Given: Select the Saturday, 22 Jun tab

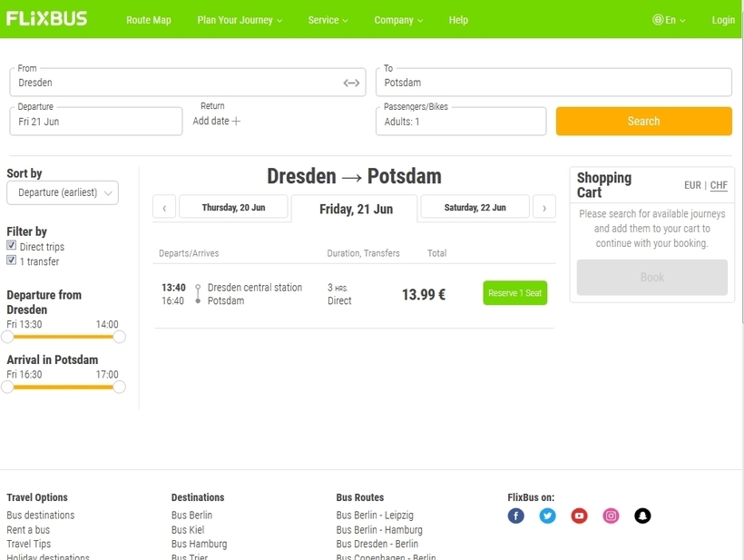Looking at the screenshot, I should (475, 207).
